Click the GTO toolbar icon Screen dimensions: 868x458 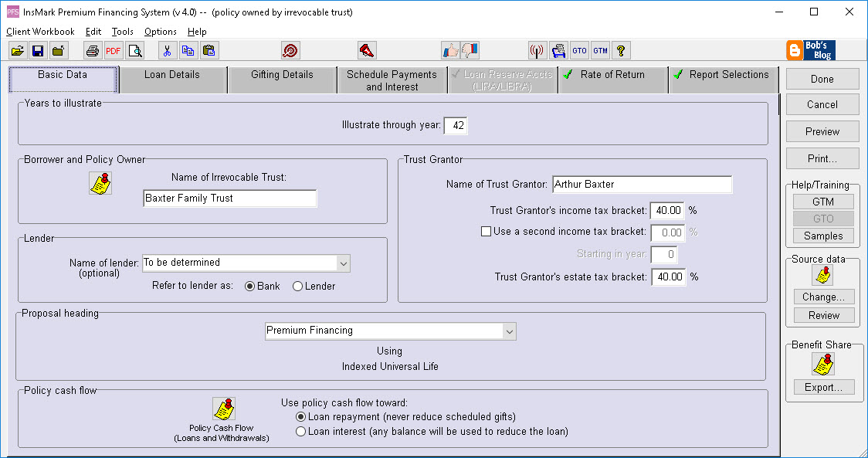coord(579,49)
